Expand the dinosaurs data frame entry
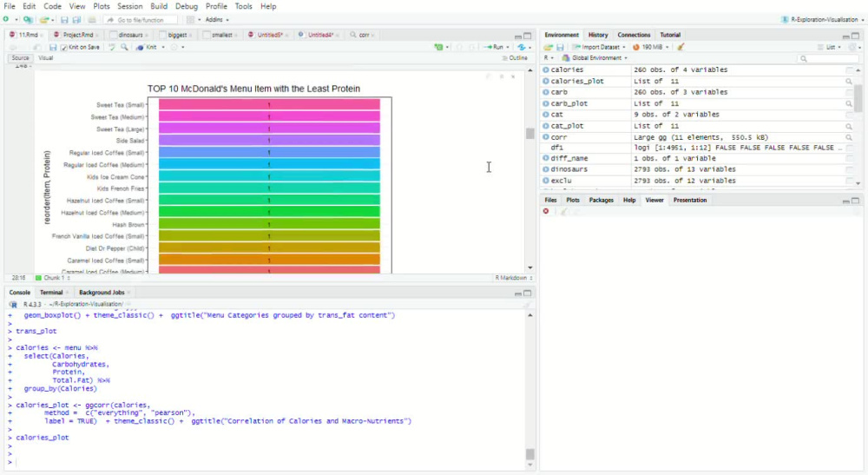 tap(546, 169)
